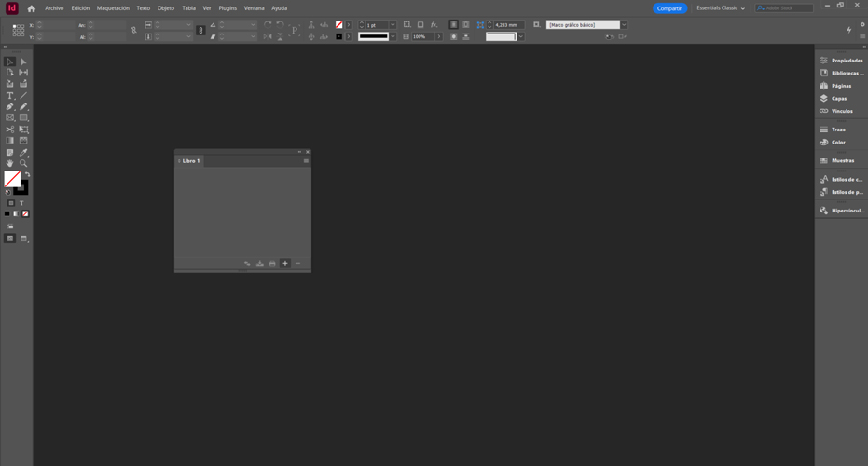Select reference point locator grid
The image size is (868, 466).
19,31
